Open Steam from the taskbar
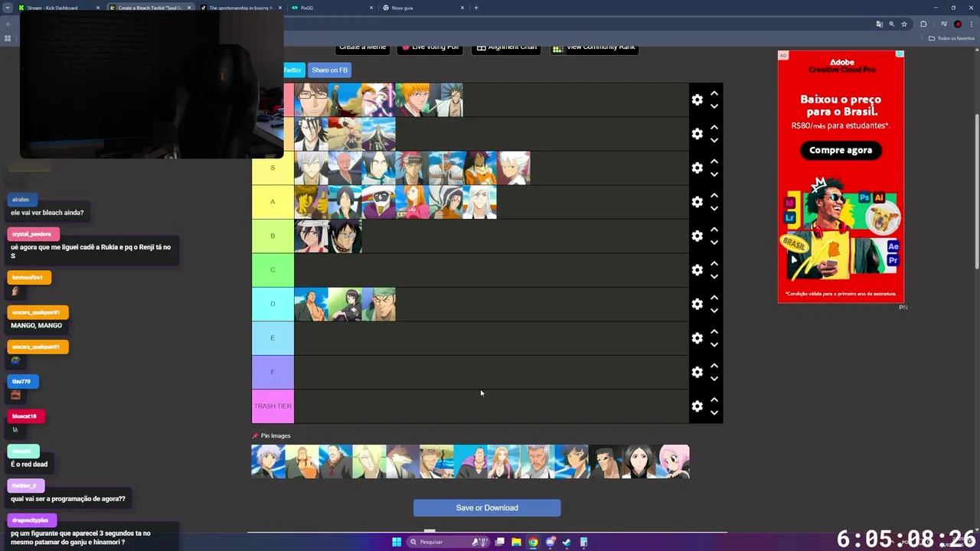The width and height of the screenshot is (980, 551). point(567,542)
